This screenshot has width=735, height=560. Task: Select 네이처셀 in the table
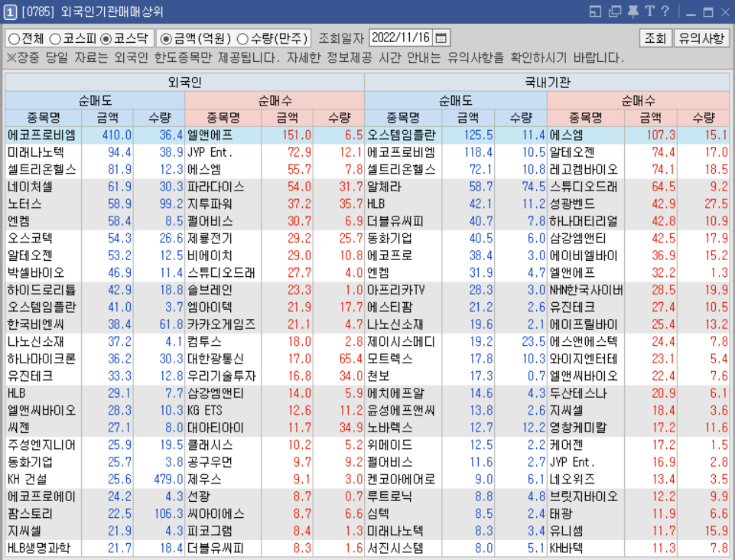coord(30,187)
